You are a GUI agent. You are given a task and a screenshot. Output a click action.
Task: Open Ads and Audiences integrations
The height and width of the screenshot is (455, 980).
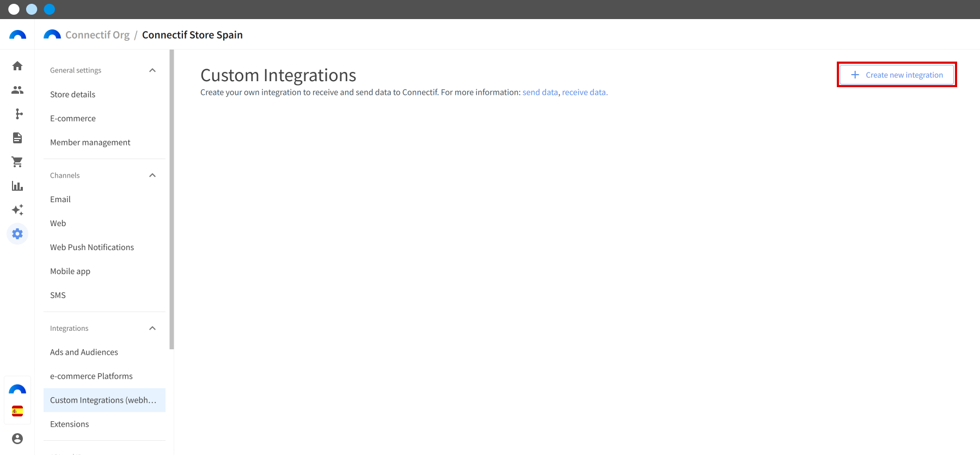105,353
